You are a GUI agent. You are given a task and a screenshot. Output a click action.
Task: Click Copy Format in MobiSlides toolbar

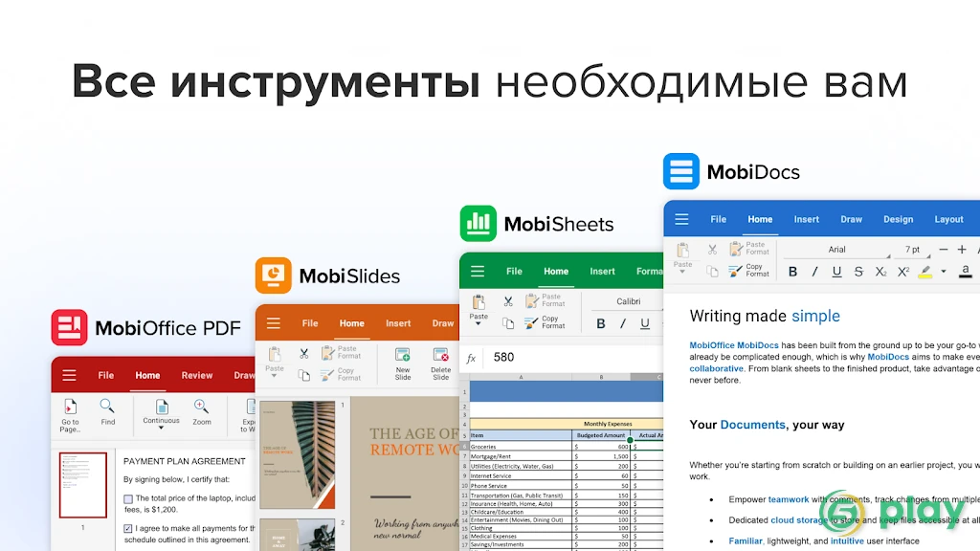pos(342,374)
